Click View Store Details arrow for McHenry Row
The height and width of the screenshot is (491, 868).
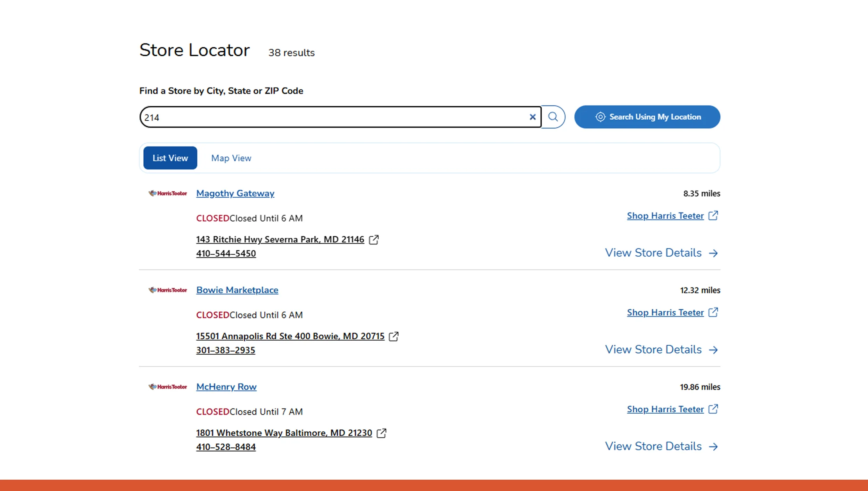pos(714,446)
